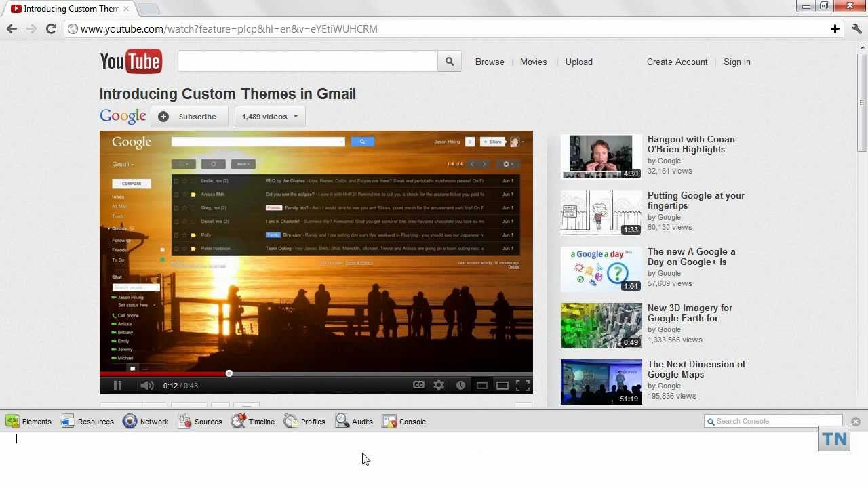The height and width of the screenshot is (488, 868).
Task: Click the Watch Later clock icon
Action: 460,385
